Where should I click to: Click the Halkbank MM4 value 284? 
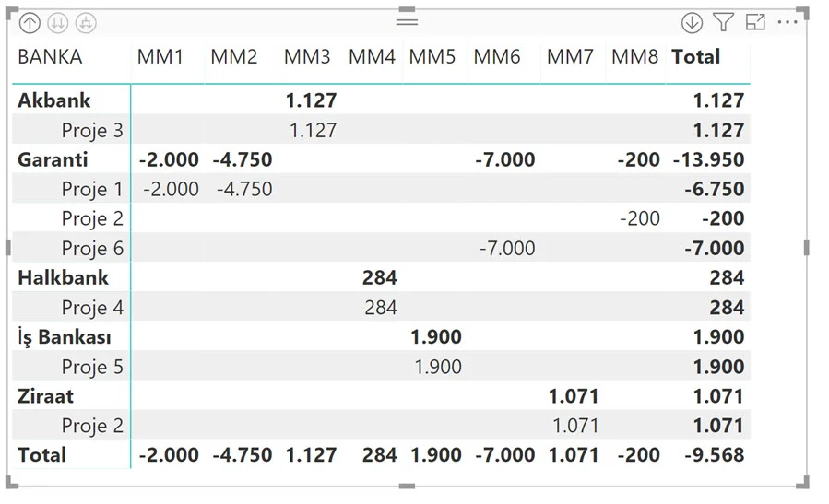[379, 277]
